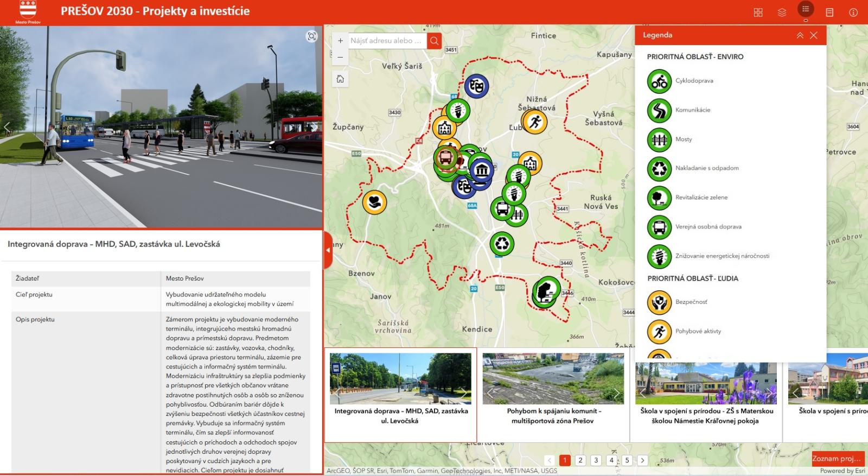The width and height of the screenshot is (868, 476).
Task: Open the basemap gallery grid icon
Action: click(758, 12)
